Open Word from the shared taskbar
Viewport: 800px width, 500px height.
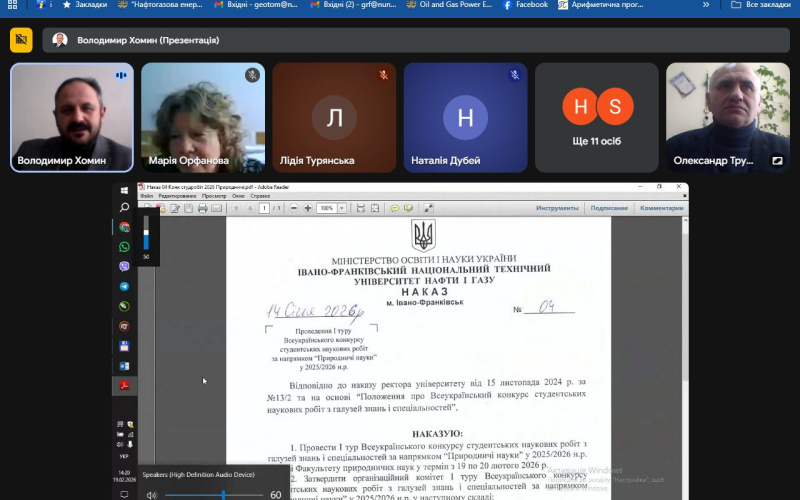tap(124, 366)
